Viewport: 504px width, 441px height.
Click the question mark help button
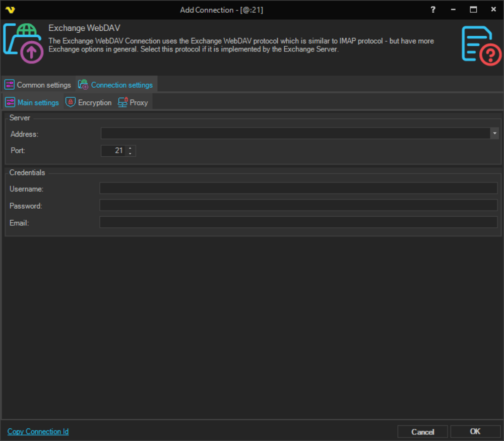pyautogui.click(x=433, y=10)
